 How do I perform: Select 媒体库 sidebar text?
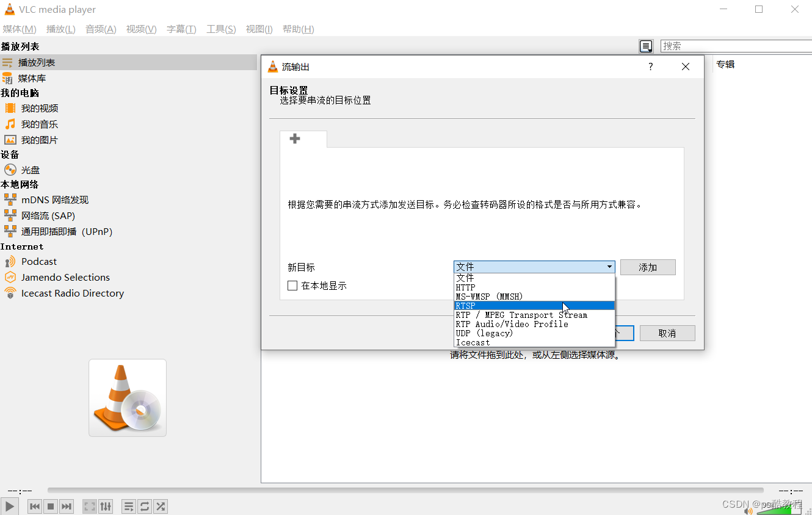(x=32, y=78)
